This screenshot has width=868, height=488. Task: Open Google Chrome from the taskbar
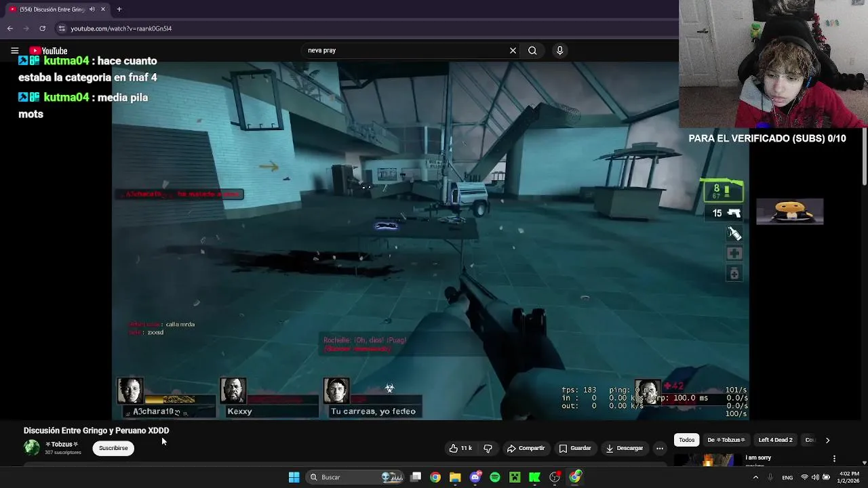click(435, 477)
